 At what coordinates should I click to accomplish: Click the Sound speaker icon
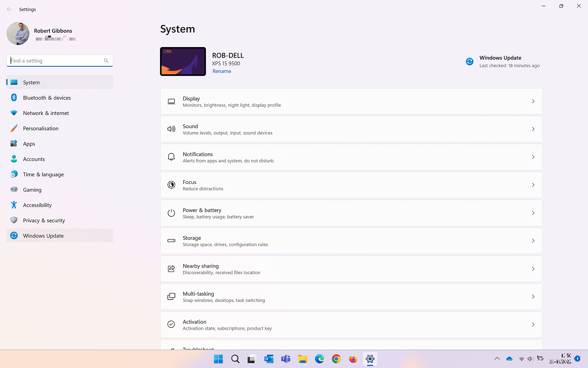pyautogui.click(x=171, y=129)
